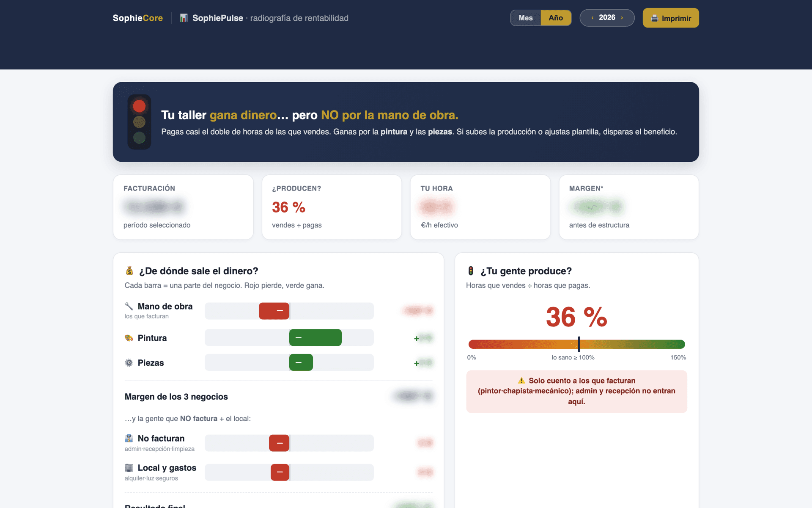The height and width of the screenshot is (508, 812).
Task: Click the Imprimir print button
Action: click(x=671, y=18)
